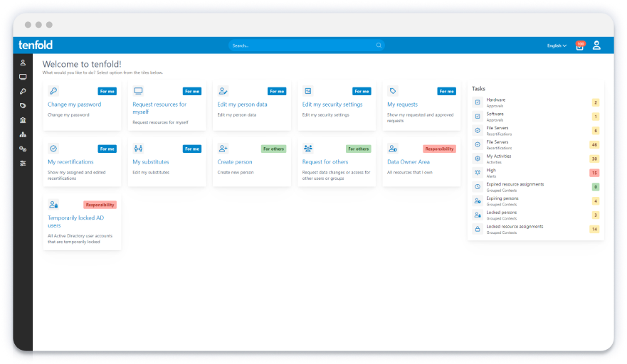The width and height of the screenshot is (627, 364).
Task: Open the key icon in left sidebar
Action: pyautogui.click(x=23, y=92)
